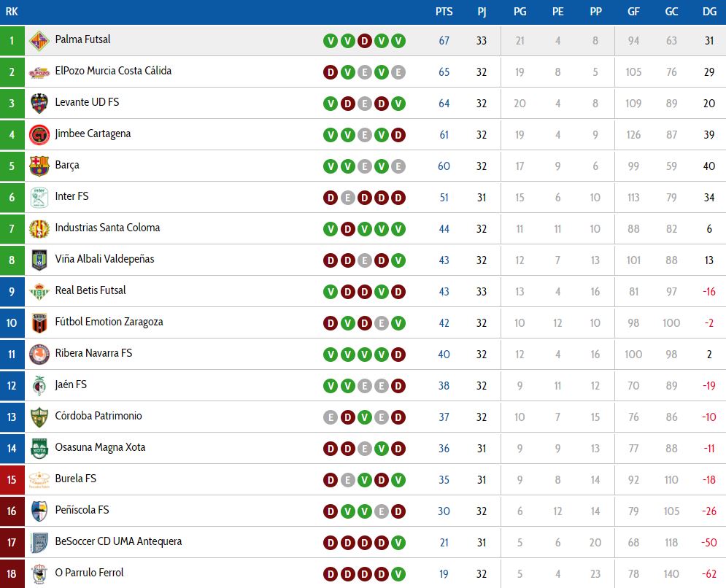The height and width of the screenshot is (588, 726).
Task: Click O Parrulo Ferrol's -62 goal difference
Action: click(709, 574)
